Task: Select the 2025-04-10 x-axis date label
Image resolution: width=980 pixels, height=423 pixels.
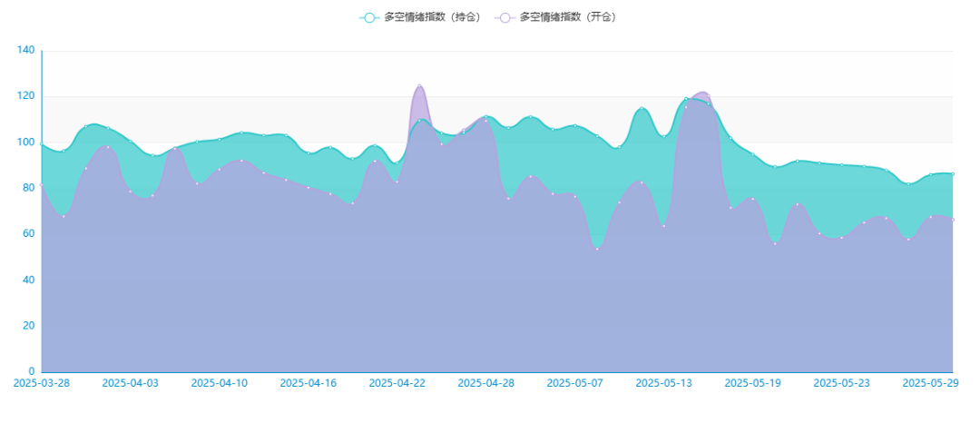Action: [219, 384]
